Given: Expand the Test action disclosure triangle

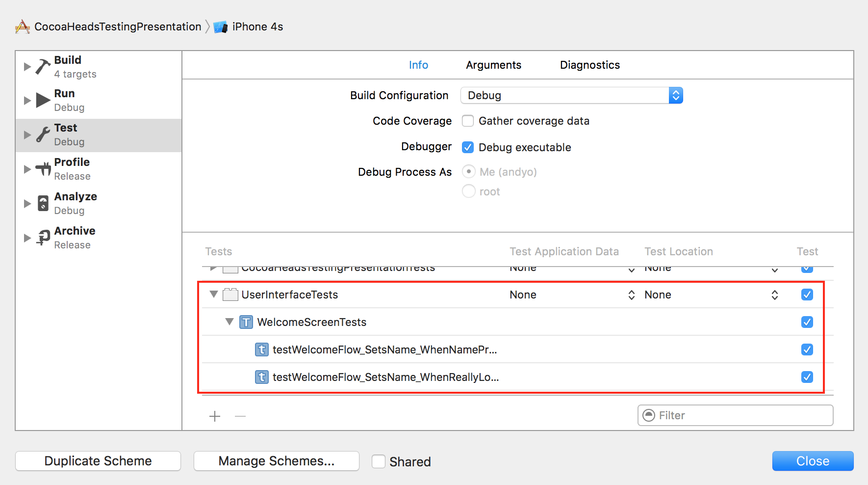Looking at the screenshot, I should [x=27, y=135].
